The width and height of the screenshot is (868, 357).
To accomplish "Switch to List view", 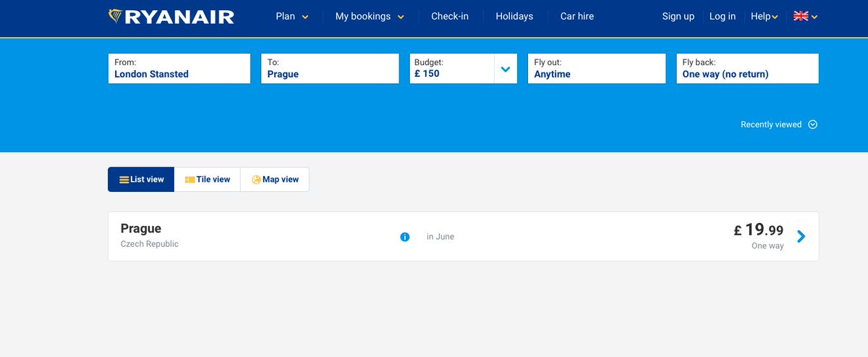I will point(141,180).
